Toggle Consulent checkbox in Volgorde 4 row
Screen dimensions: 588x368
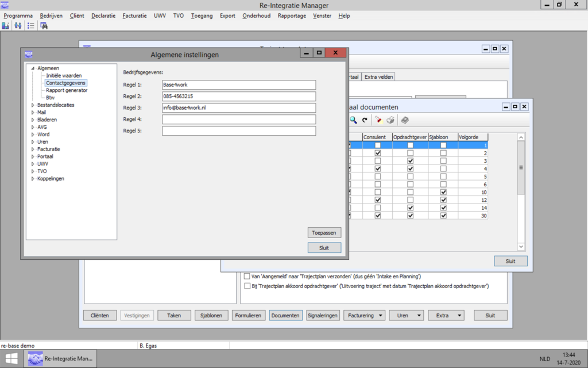coord(378,169)
